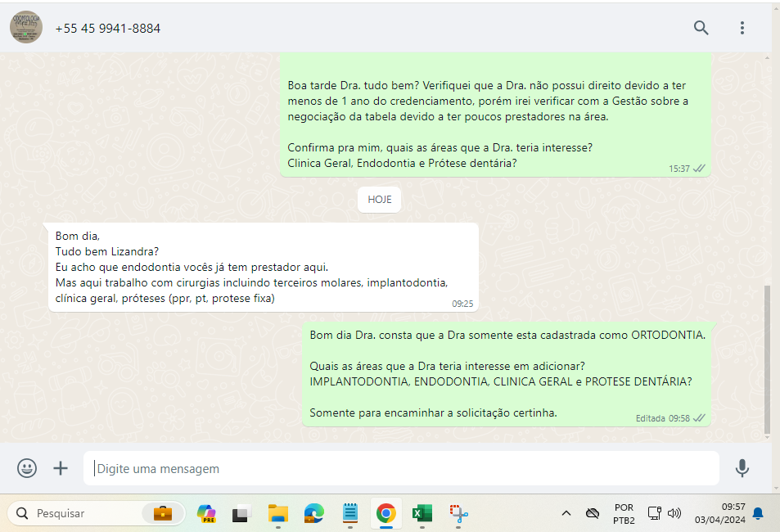The height and width of the screenshot is (532, 780).
Task: Open File Explorer from taskbar
Action: 278,513
